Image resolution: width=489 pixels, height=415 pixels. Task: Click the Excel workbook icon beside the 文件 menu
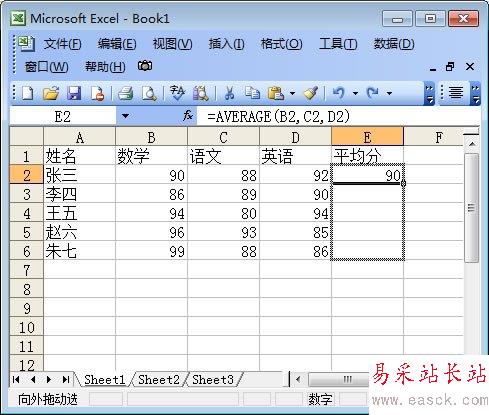click(x=26, y=43)
